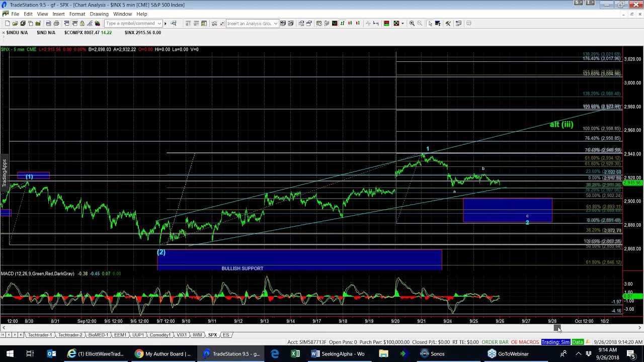644x362 pixels.
Task: Switch to the ES workspace tab
Action: 226,335
